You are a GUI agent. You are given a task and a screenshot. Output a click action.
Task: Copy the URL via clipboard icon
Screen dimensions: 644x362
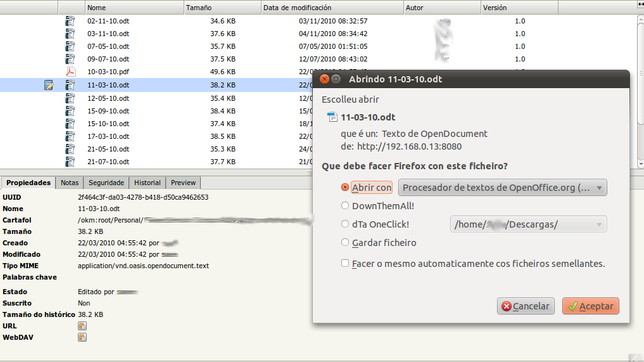tap(82, 326)
